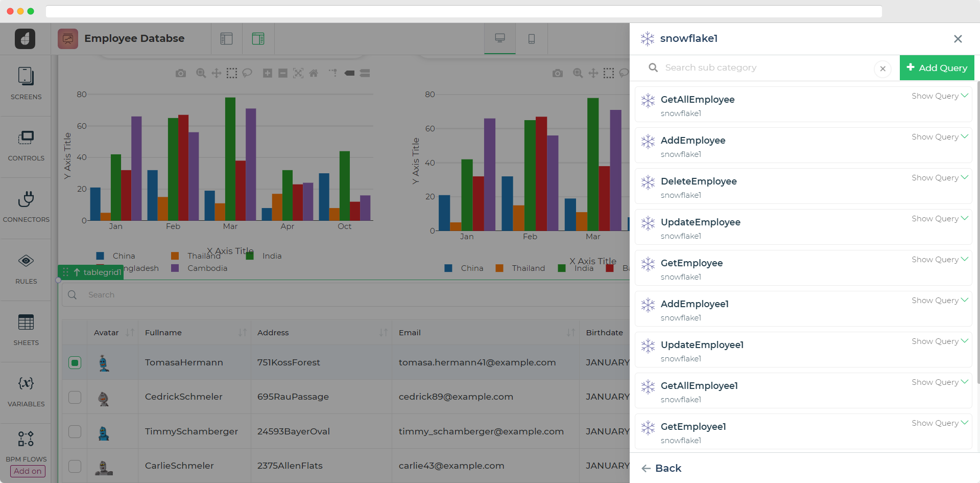This screenshot has height=483, width=980.
Task: Click the Add Query button
Action: point(937,68)
